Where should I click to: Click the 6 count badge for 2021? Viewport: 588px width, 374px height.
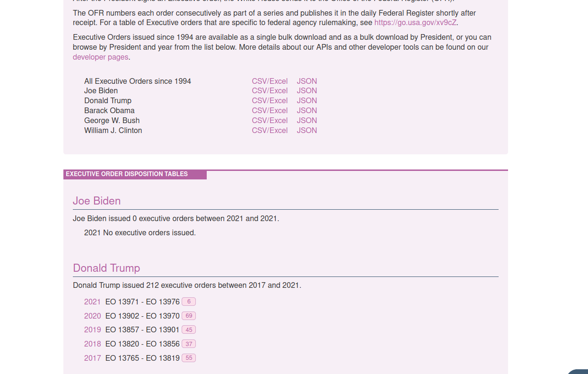tap(189, 302)
